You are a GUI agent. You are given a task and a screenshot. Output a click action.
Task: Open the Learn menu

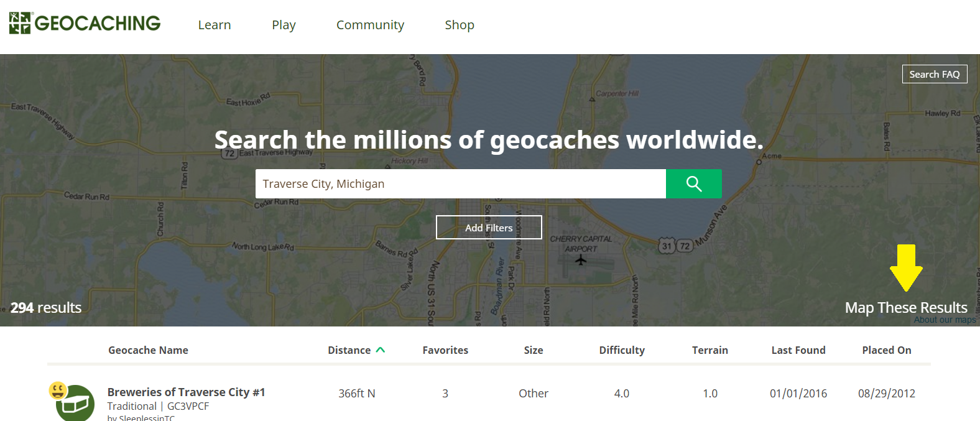pyautogui.click(x=215, y=25)
